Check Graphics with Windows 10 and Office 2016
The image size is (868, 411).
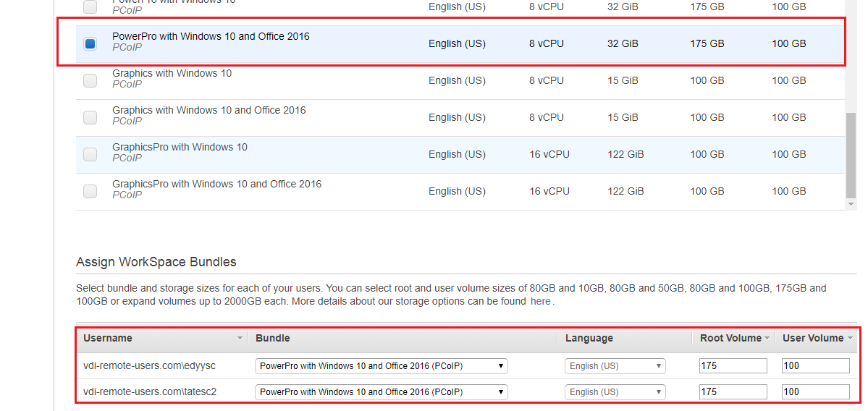click(x=90, y=117)
